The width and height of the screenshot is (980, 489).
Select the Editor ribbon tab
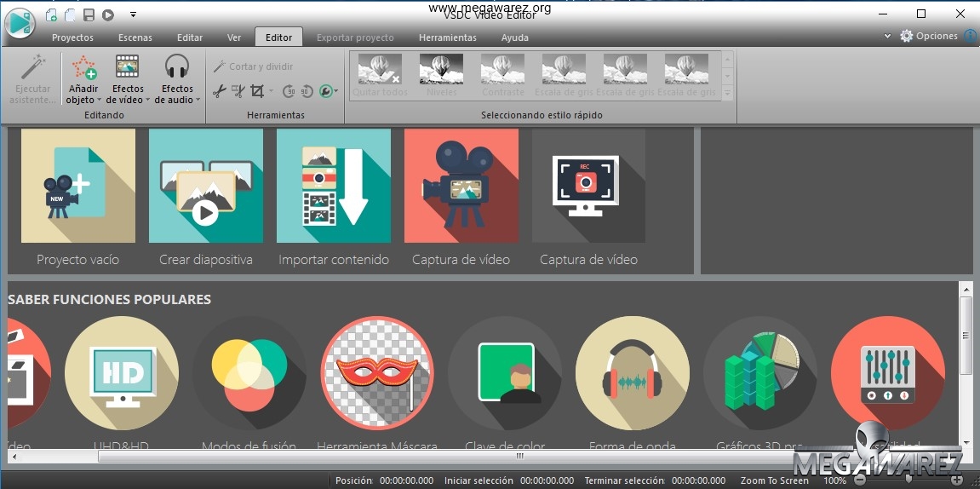(x=278, y=37)
